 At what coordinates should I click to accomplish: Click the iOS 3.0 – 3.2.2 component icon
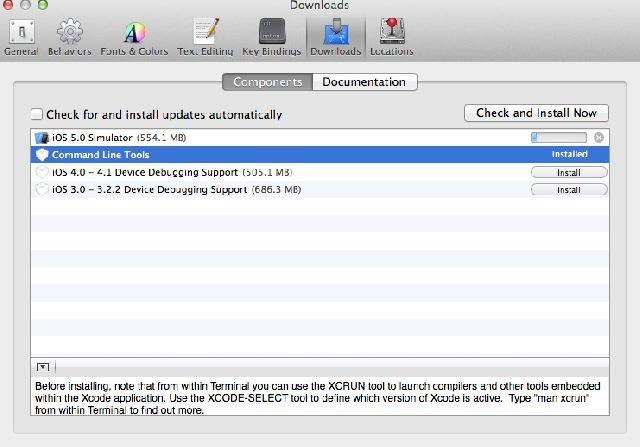coord(42,189)
